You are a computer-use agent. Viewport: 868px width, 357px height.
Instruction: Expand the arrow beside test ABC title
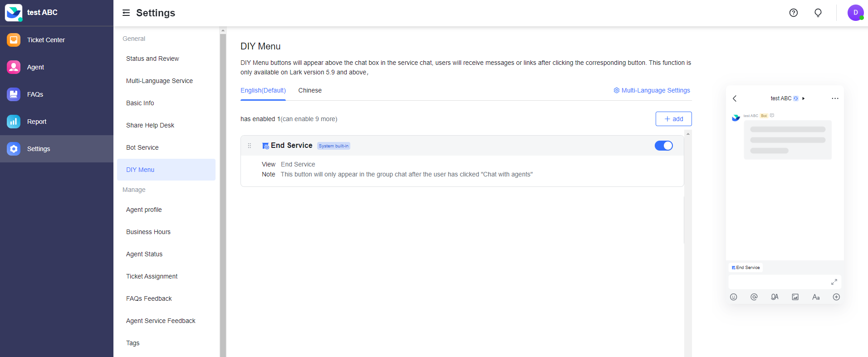(x=804, y=98)
